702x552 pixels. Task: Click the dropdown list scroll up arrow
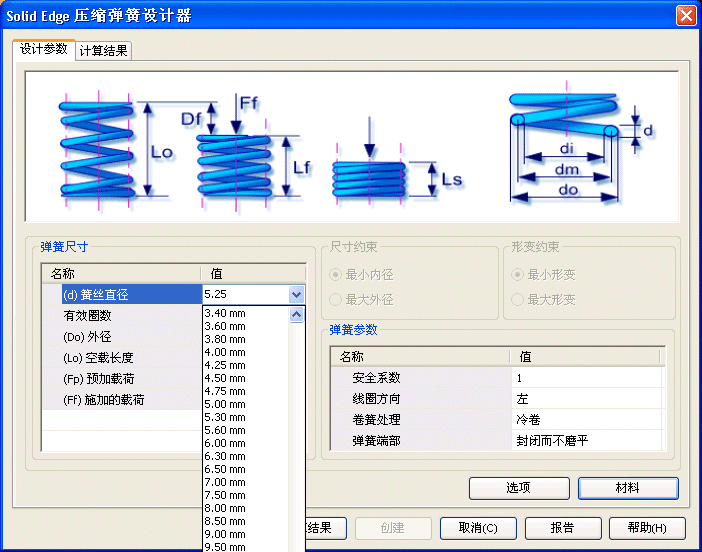coord(297,314)
